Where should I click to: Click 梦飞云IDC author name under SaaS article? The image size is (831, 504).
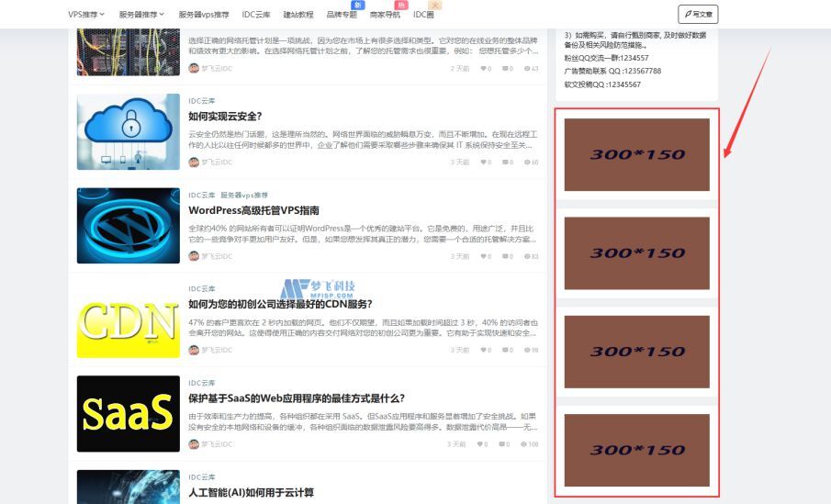217,444
